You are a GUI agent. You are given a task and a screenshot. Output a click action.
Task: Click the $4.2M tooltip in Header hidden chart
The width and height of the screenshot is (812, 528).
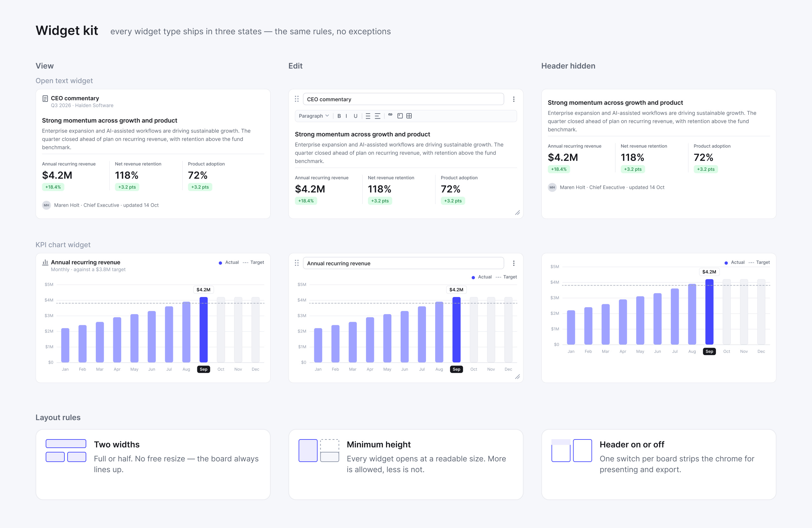coord(709,272)
